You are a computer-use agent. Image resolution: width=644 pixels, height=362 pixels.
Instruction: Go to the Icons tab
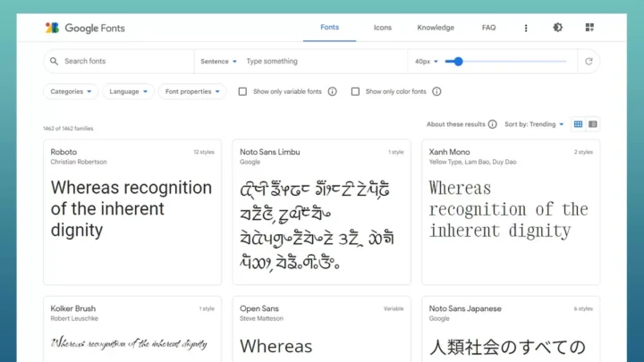pos(383,28)
